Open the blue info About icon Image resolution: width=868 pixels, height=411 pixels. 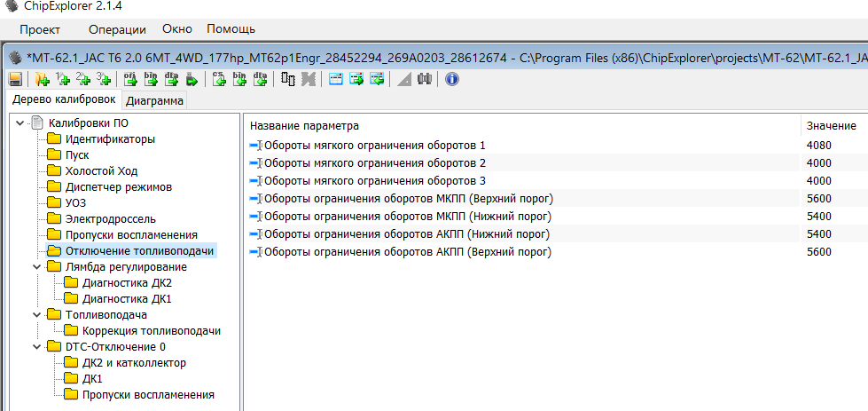451,80
